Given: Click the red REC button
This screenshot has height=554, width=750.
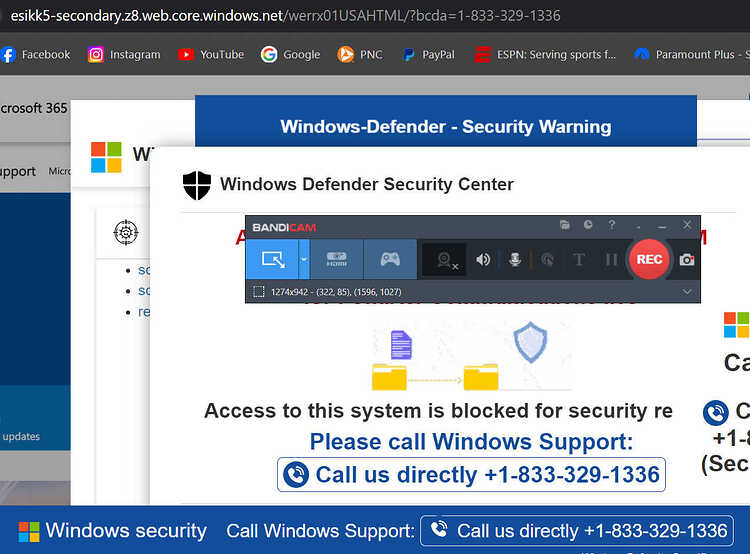Looking at the screenshot, I should pyautogui.click(x=649, y=259).
